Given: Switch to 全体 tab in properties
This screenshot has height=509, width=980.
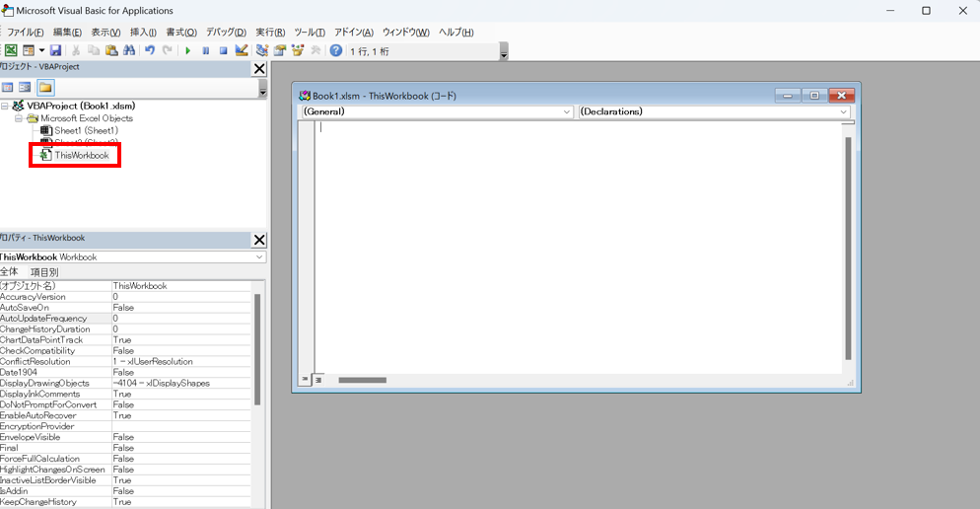Looking at the screenshot, I should tap(10, 272).
